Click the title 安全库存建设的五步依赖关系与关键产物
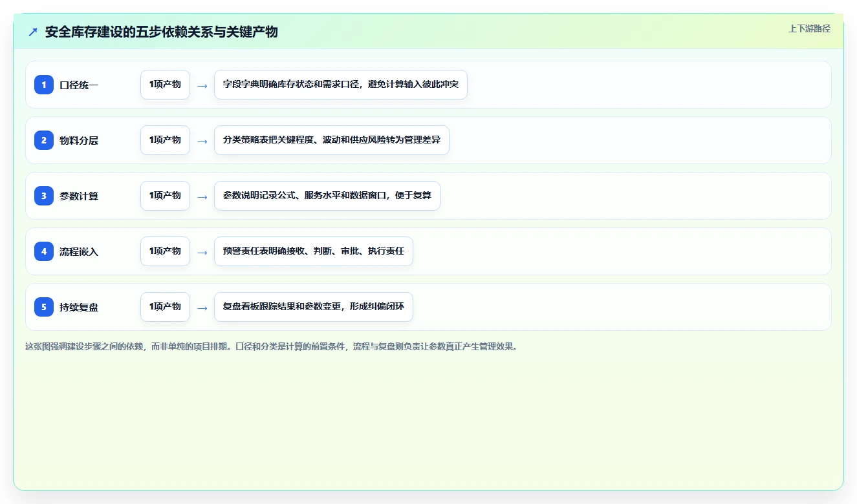The image size is (857, 504). pos(162,32)
